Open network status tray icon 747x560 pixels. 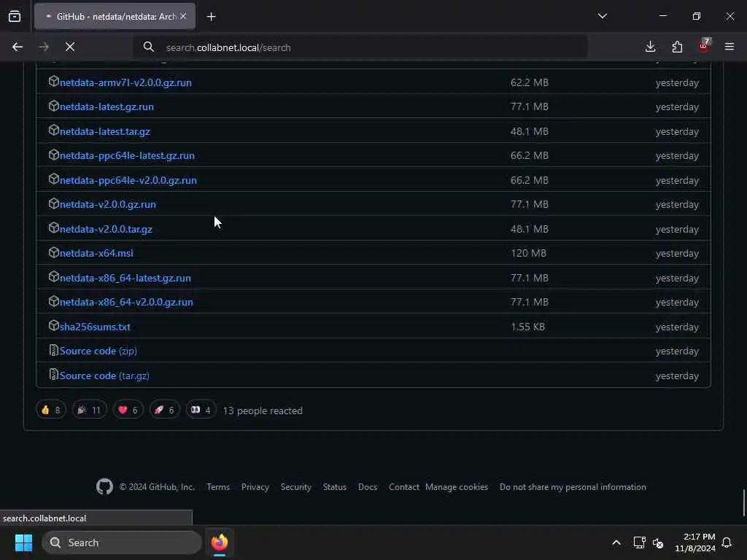[x=639, y=542]
